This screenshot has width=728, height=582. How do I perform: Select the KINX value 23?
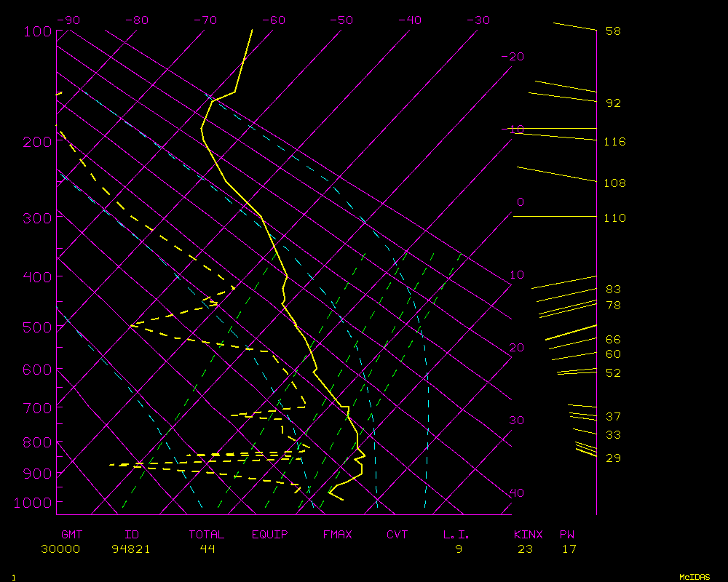(525, 549)
